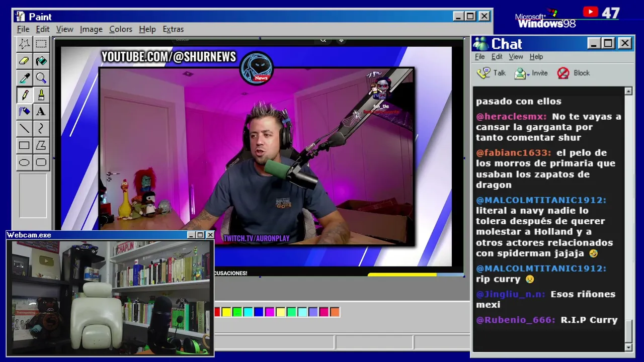This screenshot has width=644, height=362.
Task: Click username @fabianc1633 in chat
Action: click(x=514, y=153)
